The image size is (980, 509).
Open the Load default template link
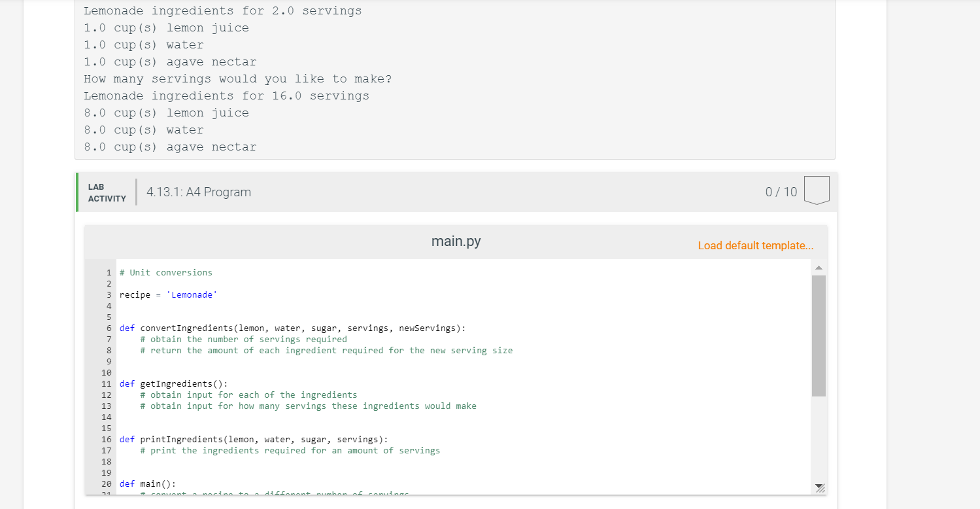pyautogui.click(x=755, y=245)
